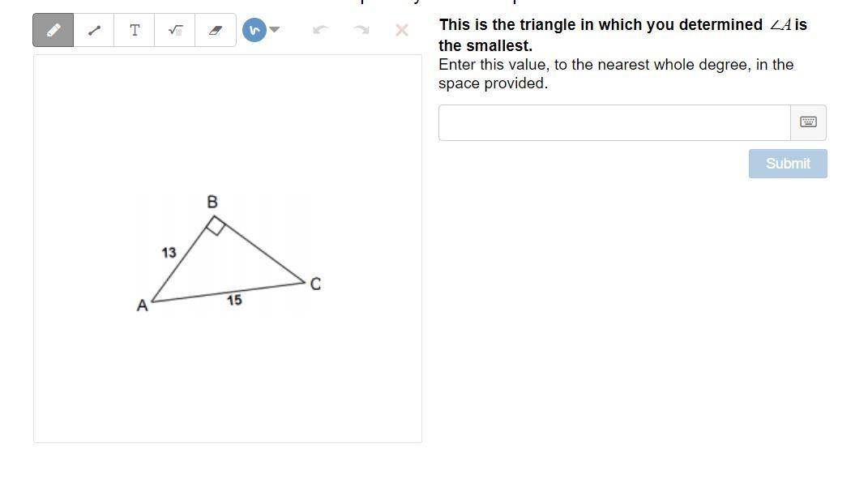Clear the drawing with red X

coord(401,31)
